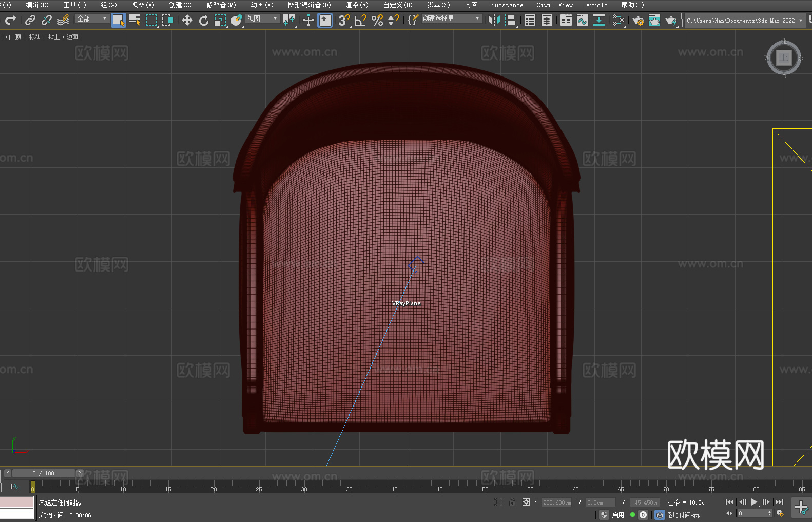812x522 pixels.
Task: Show the Ribbon toggle icon
Action: 566,20
